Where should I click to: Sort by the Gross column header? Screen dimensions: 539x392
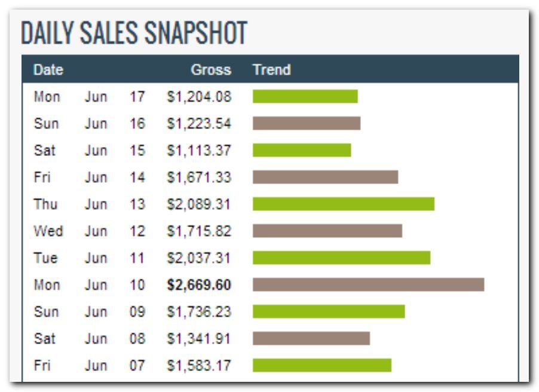[x=210, y=70]
